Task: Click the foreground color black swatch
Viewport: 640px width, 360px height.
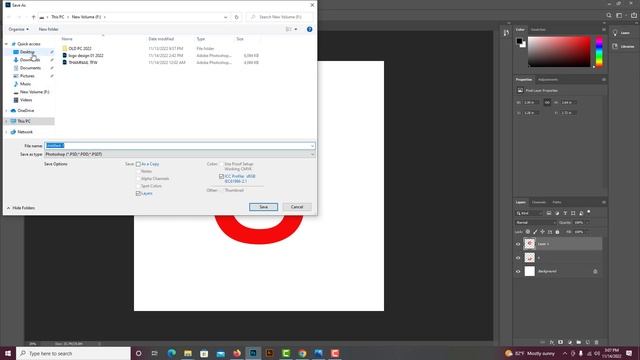Action: 519,41
